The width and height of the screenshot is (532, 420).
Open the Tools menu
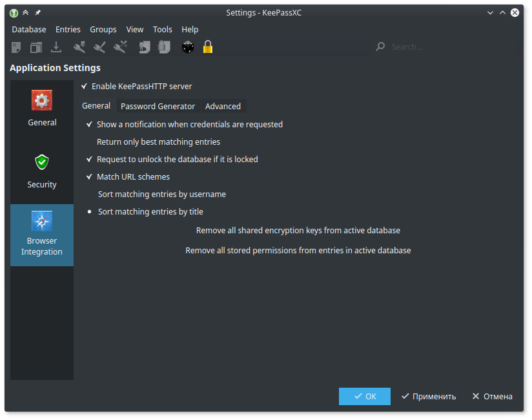163,29
